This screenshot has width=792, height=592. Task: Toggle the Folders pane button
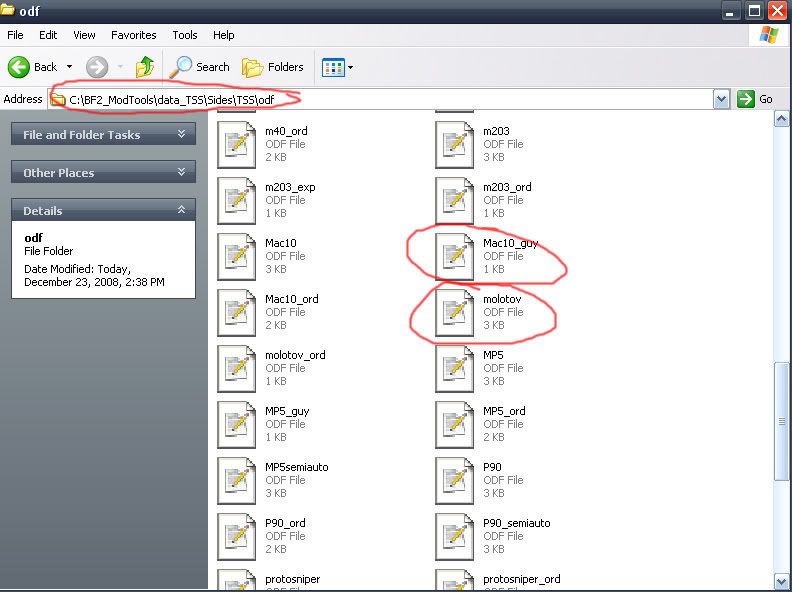click(x=273, y=67)
